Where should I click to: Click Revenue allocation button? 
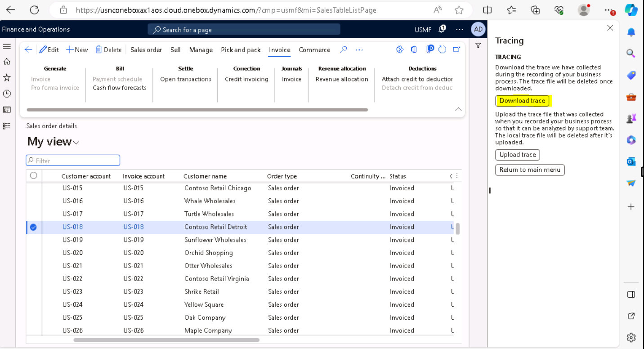pos(342,79)
